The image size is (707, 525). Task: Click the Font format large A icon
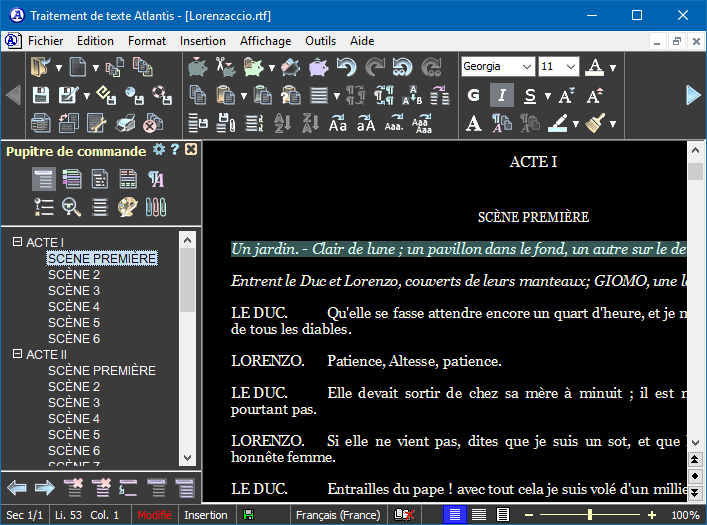(x=473, y=123)
